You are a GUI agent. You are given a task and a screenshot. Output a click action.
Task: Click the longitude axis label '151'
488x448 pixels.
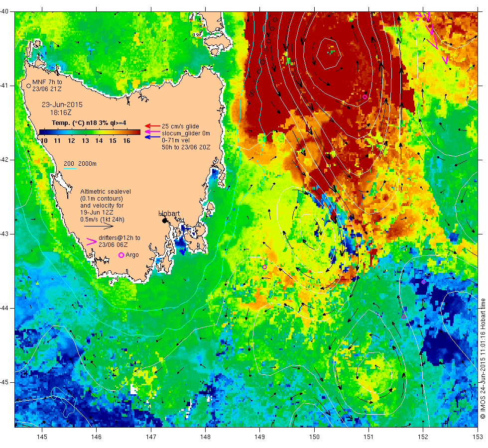pos(368,437)
